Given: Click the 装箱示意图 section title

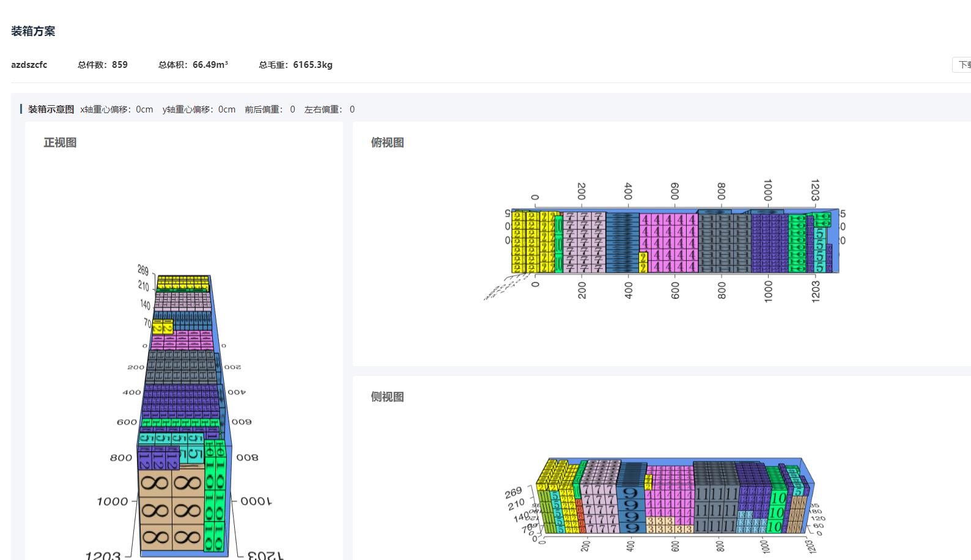Looking at the screenshot, I should 51,109.
